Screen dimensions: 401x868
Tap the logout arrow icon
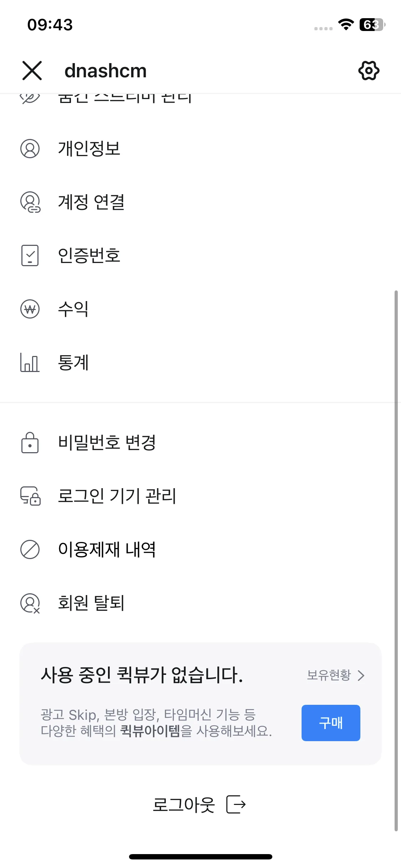tap(236, 805)
